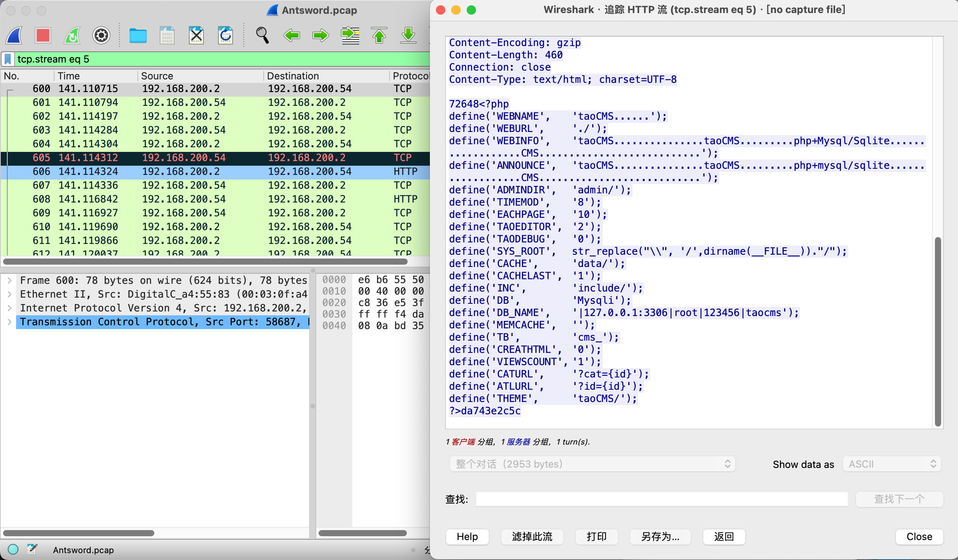958x560 pixels.
Task: Click the 滤掉此流 filter-out-stream button
Action: point(532,537)
